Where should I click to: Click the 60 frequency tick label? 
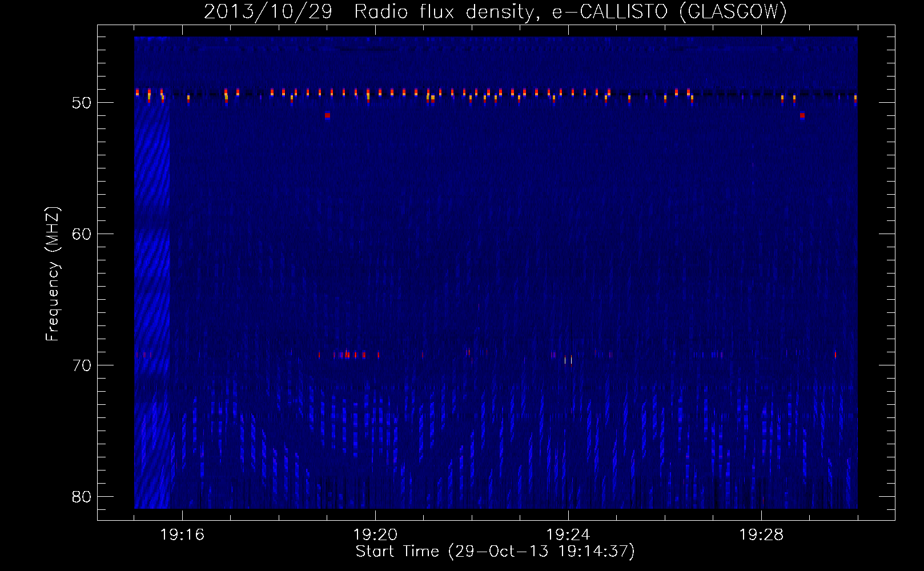tap(82, 234)
